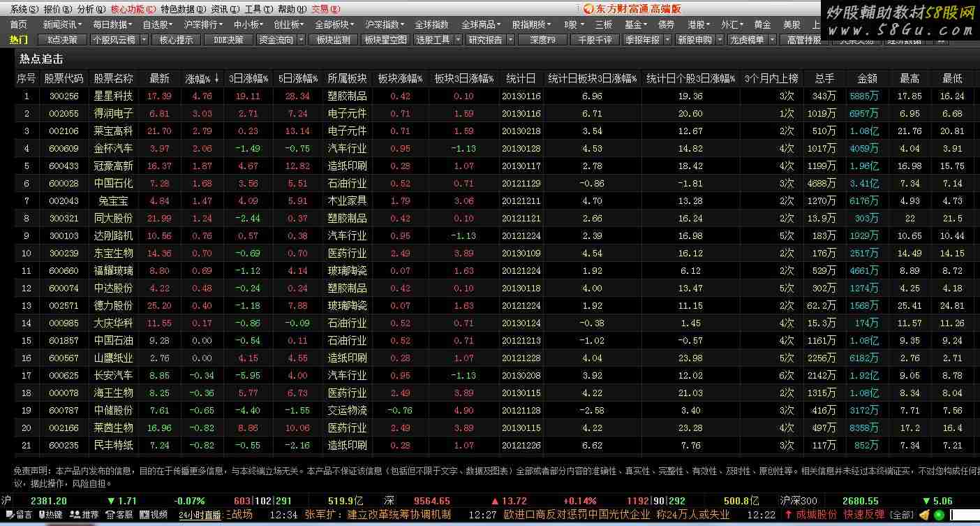Click the 板块监测 button
This screenshot has height=526, width=980.
tap(333, 40)
